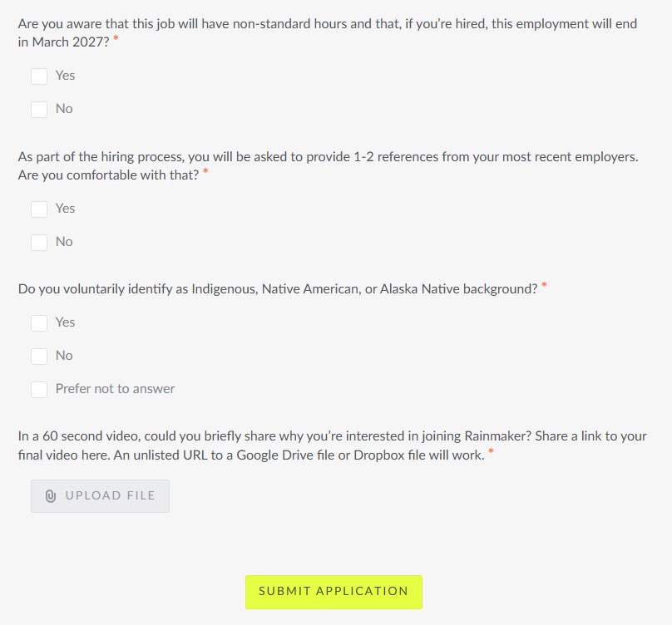Screen dimensions: 672x625
Task: Click the 'No' label text under references question
Action: 64,242
